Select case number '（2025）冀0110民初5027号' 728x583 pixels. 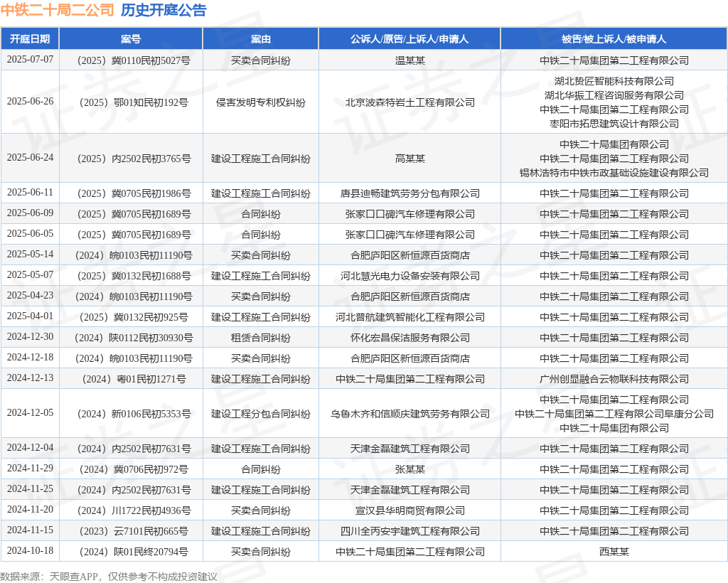pos(131,61)
